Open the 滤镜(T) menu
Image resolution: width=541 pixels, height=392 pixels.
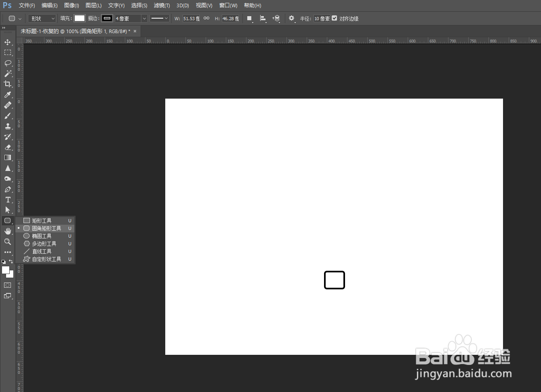[162, 5]
